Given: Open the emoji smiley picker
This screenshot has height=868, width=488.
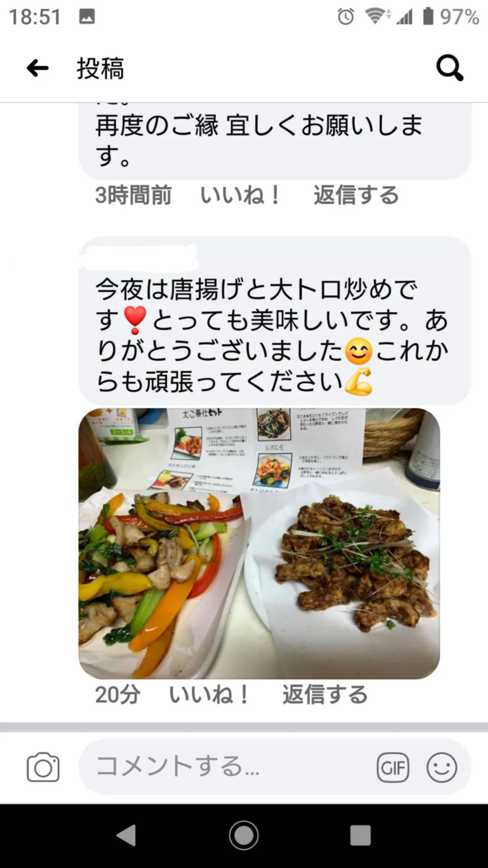Looking at the screenshot, I should pos(442,767).
